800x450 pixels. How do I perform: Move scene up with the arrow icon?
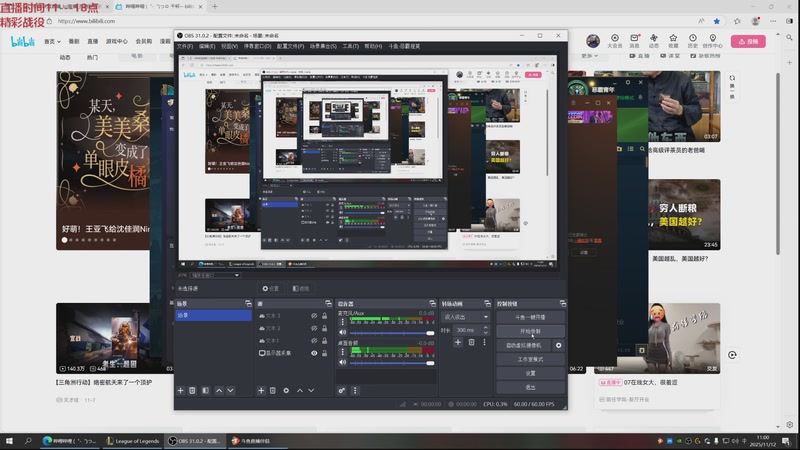[x=219, y=390]
